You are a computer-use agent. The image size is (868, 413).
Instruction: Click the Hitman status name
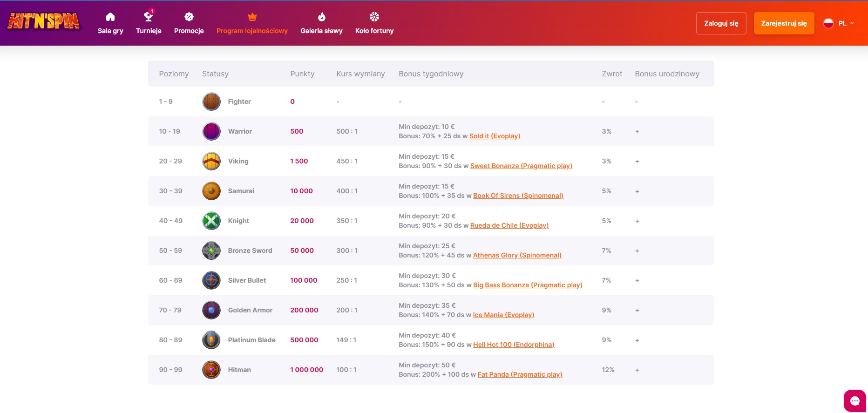[x=239, y=370]
